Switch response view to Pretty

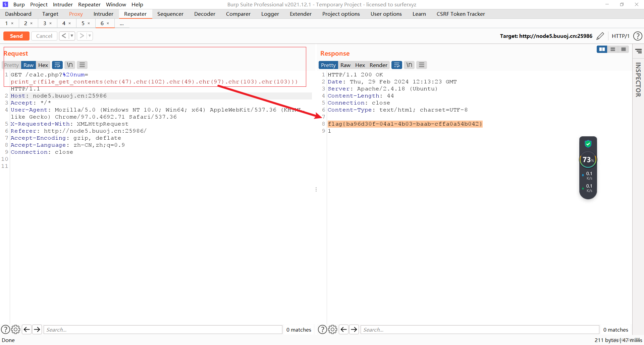point(328,65)
